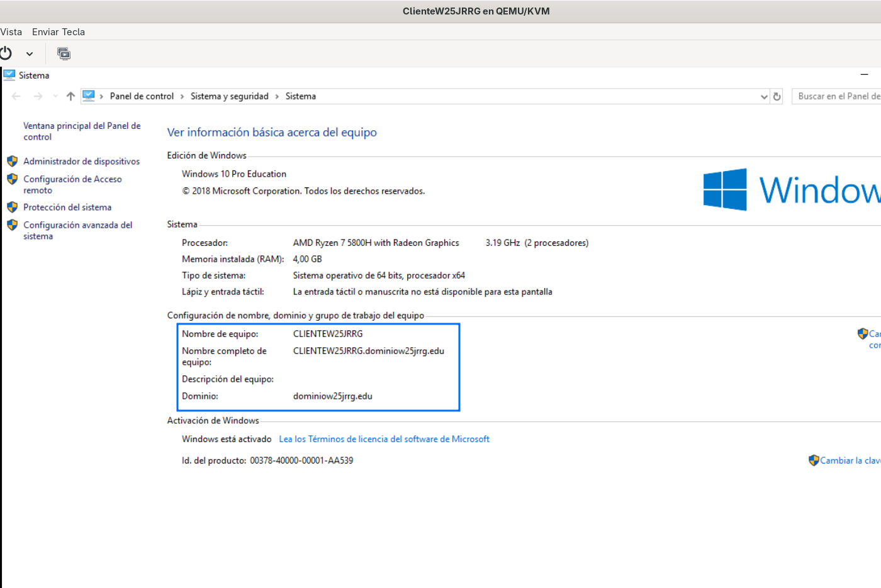
Task: Expand the chevron after Sistema y seguridad
Action: 277,96
